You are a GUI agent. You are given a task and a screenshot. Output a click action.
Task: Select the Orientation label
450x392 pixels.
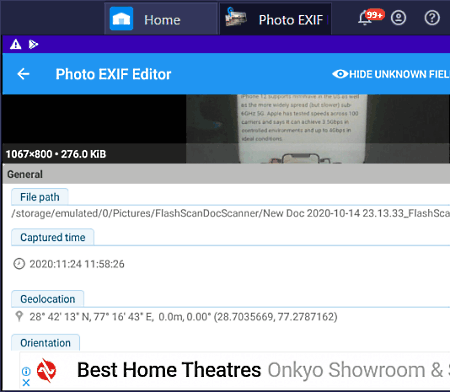[45, 343]
